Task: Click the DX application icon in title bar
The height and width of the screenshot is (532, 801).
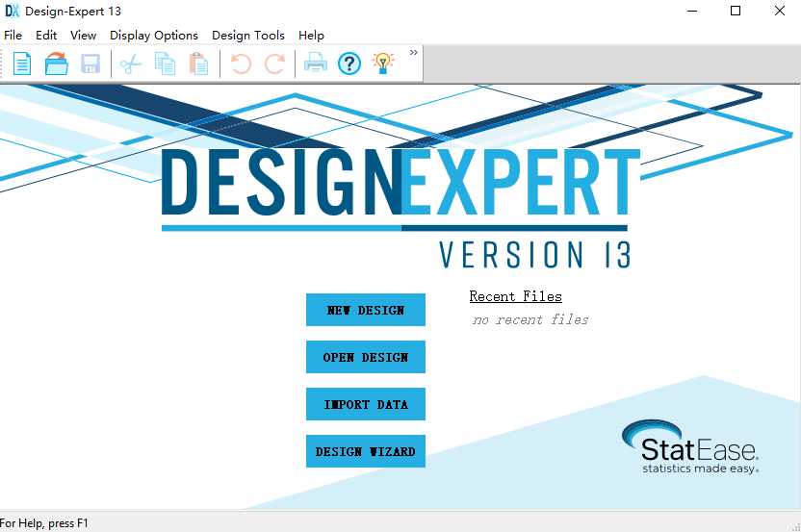Action: [12, 11]
